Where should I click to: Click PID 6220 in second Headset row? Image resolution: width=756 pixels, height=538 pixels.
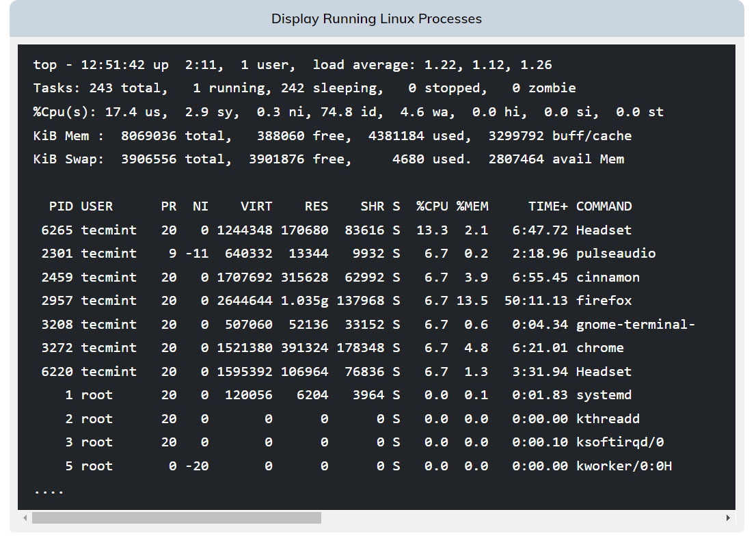tap(57, 372)
